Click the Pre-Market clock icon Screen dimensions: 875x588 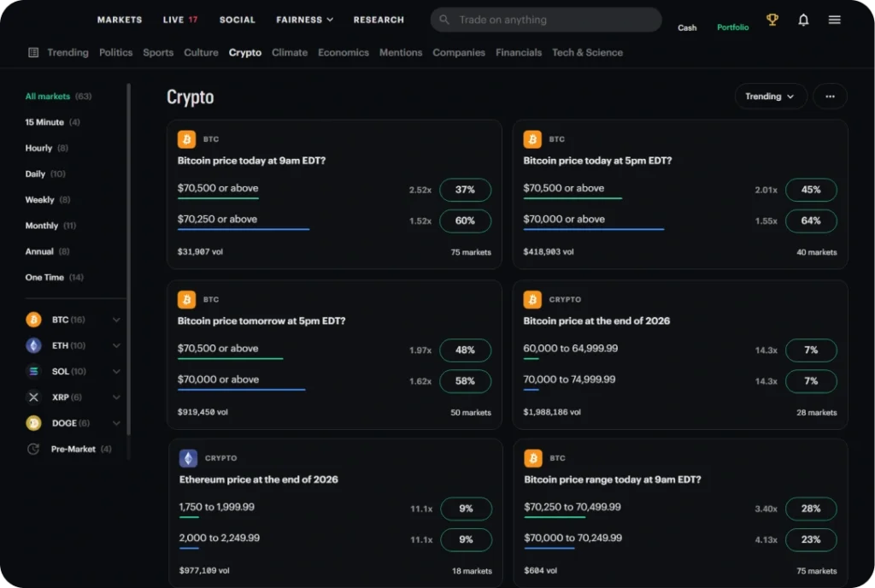pyautogui.click(x=33, y=449)
